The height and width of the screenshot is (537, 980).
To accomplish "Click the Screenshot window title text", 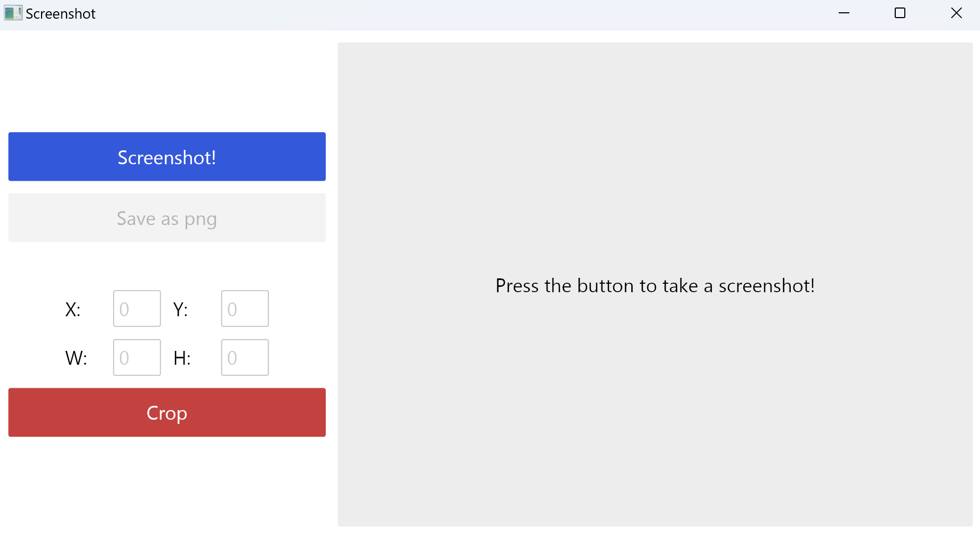I will [x=61, y=13].
